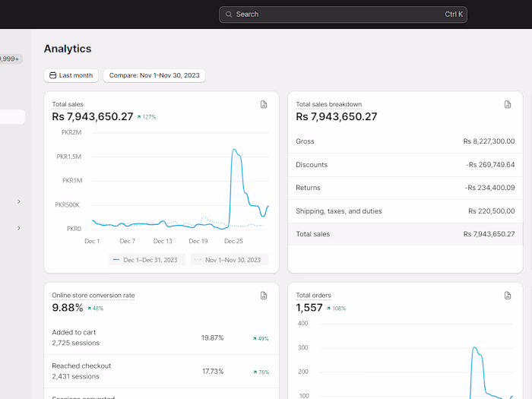Click the 9.88% conversion rate value

(68, 308)
